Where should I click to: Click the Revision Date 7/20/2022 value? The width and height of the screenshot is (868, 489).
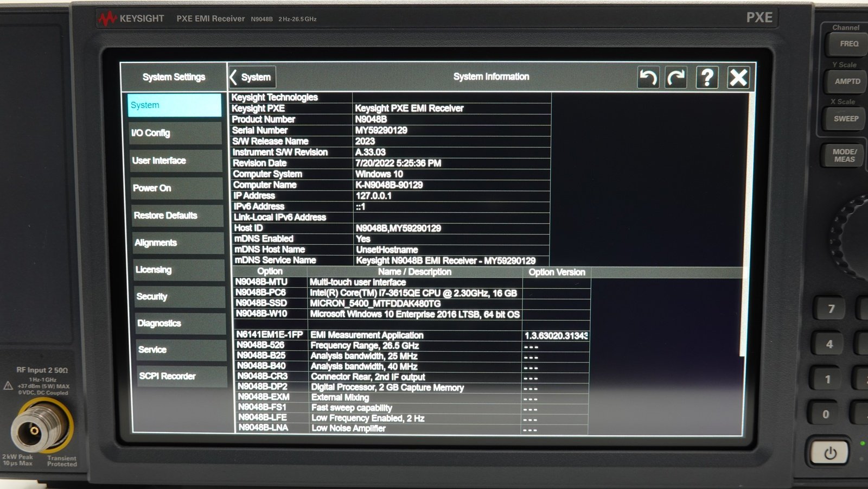pos(398,163)
